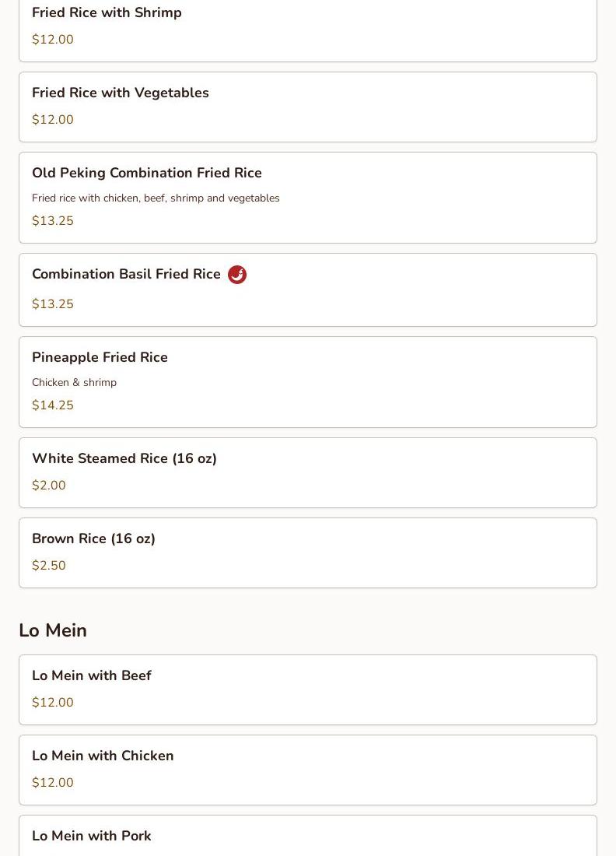Open Fried Rice with Vegetables item
Viewport: 616px width, 856px height.
pyautogui.click(x=121, y=93)
